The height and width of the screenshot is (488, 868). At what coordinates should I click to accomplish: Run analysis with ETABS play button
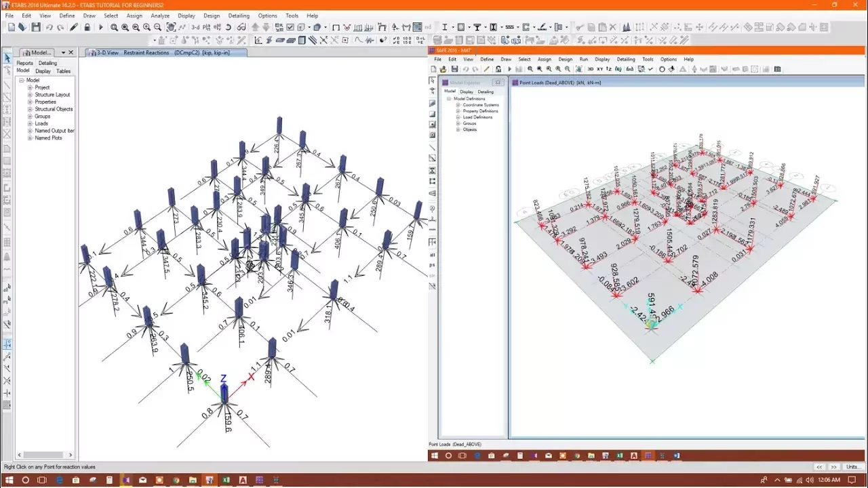[x=101, y=27]
